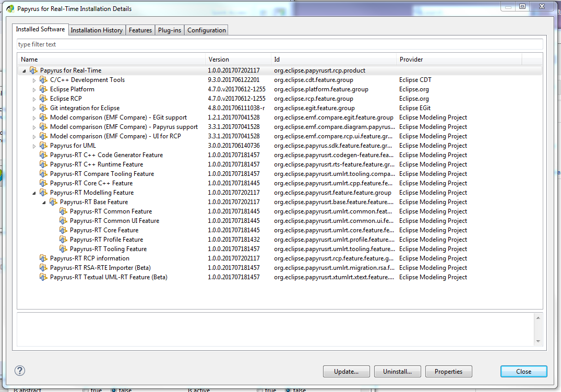Click the Papyrus-RT Common UI Feature icon

(63, 220)
